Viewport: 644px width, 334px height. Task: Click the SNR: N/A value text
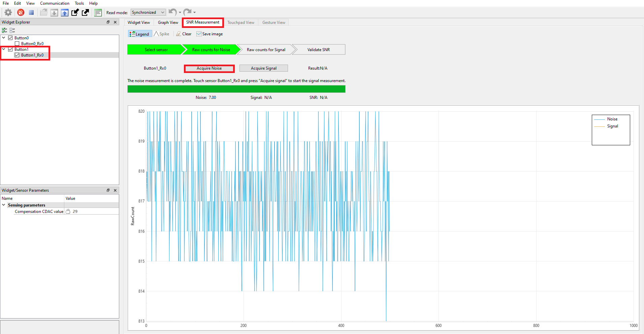318,98
